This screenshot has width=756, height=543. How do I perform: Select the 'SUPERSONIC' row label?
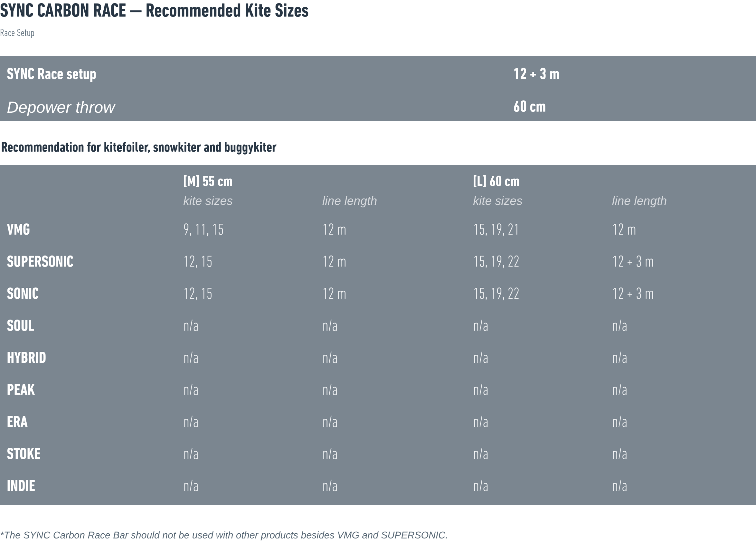pyautogui.click(x=40, y=261)
